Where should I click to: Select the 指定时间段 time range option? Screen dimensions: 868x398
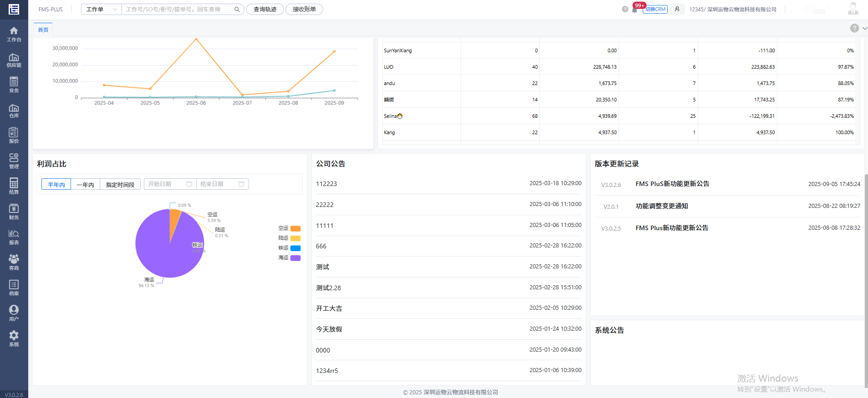pyautogui.click(x=120, y=185)
